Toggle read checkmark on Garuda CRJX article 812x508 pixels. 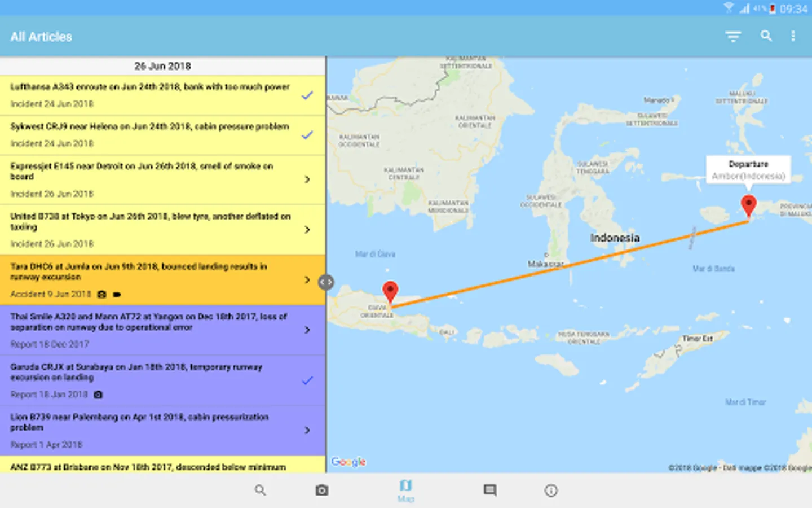(x=307, y=380)
